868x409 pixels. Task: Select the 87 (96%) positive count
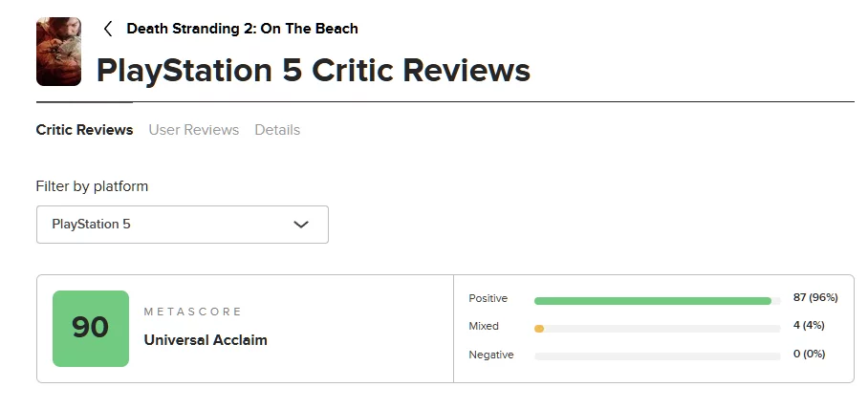[815, 298]
